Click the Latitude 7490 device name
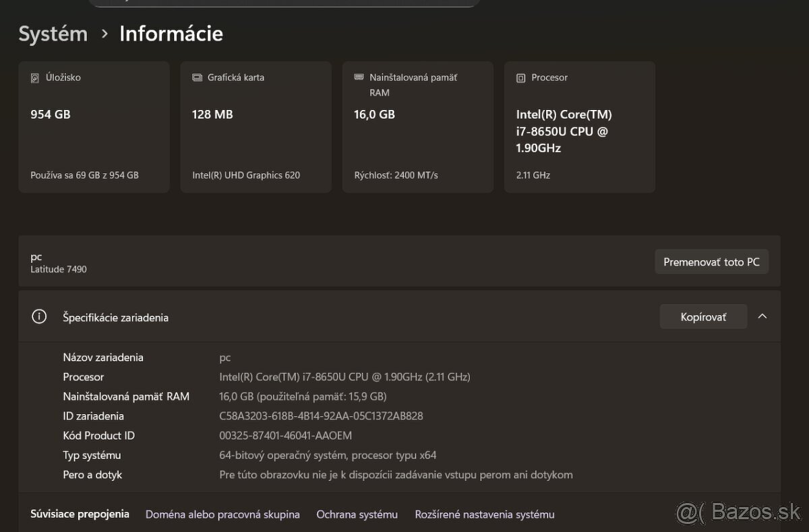 tap(59, 268)
